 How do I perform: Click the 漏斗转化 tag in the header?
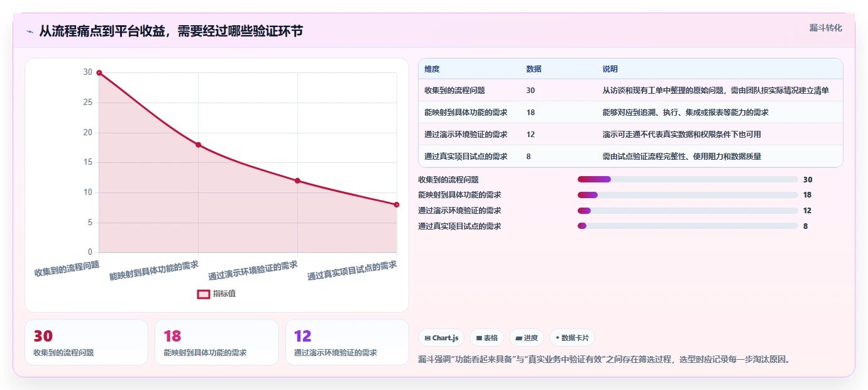point(825,28)
